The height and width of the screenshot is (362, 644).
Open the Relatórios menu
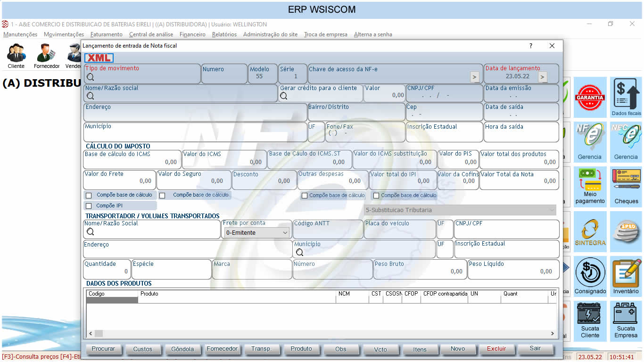[224, 34]
